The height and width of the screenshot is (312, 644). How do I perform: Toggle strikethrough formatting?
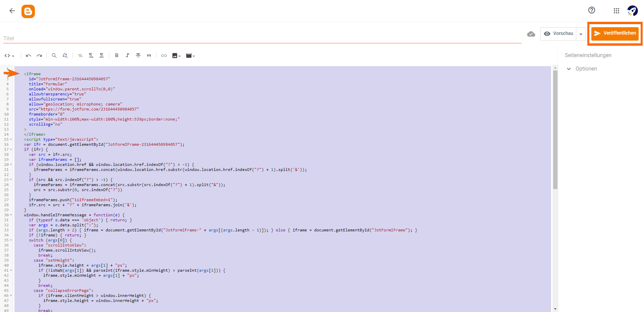(138, 56)
